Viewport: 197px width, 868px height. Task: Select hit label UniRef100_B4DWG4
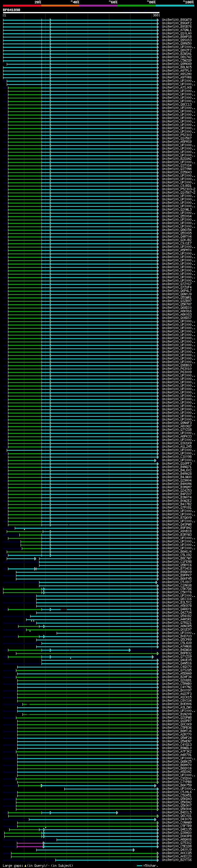(x=177, y=650)
